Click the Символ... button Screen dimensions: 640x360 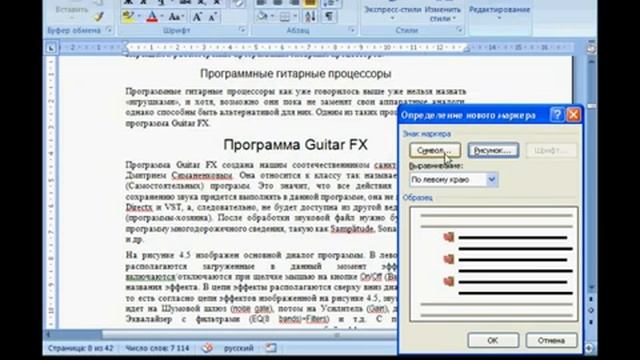point(435,150)
